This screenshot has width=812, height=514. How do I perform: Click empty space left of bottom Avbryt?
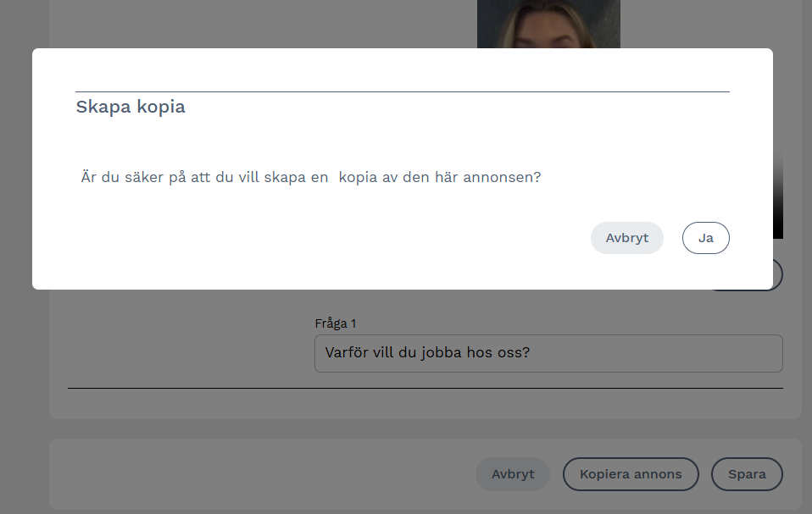pyautogui.click(x=254, y=474)
